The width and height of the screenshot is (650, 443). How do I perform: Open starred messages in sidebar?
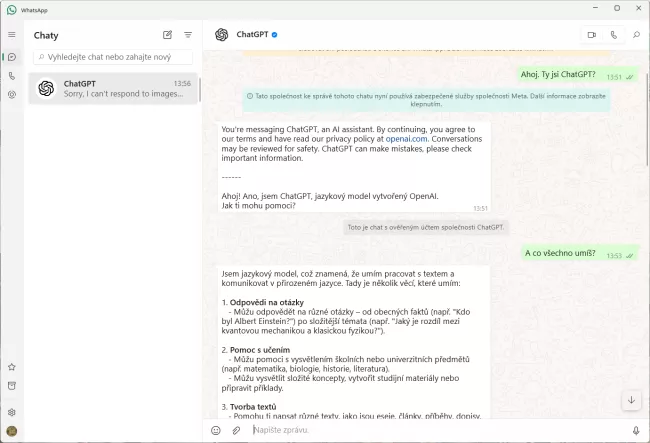tap(12, 367)
